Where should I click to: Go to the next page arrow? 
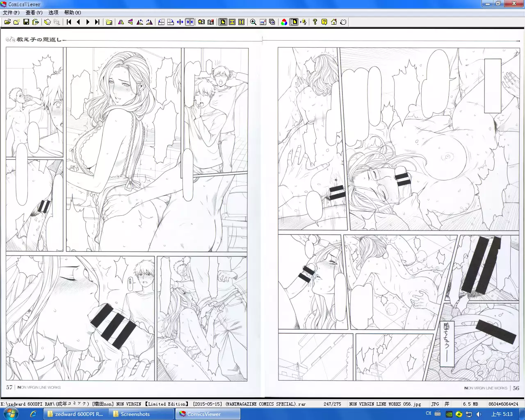88,22
